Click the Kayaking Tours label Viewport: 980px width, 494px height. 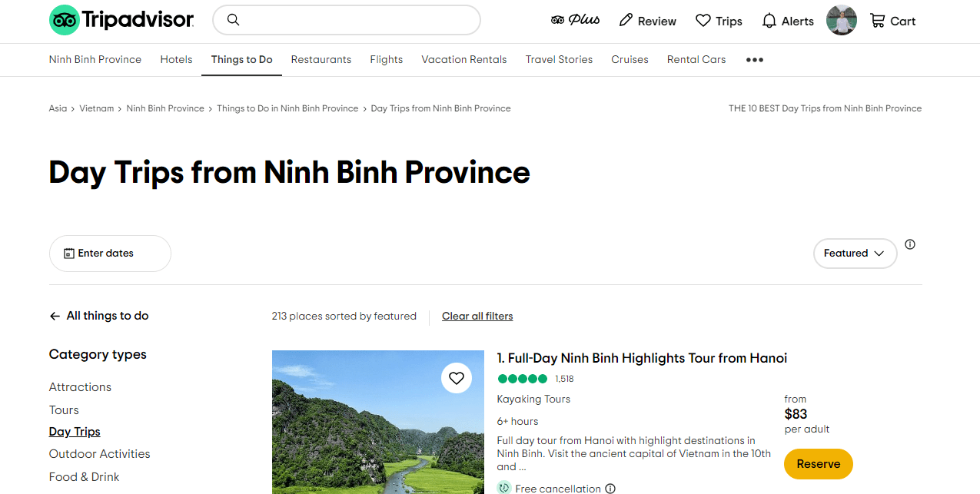[533, 400]
